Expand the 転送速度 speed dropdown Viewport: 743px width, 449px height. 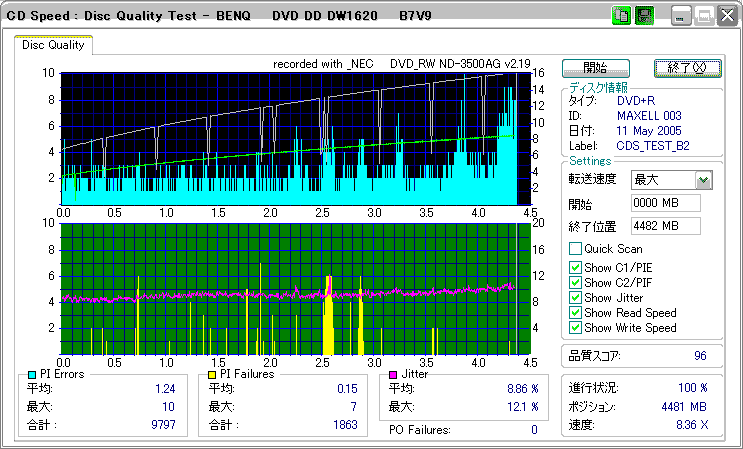(x=703, y=180)
